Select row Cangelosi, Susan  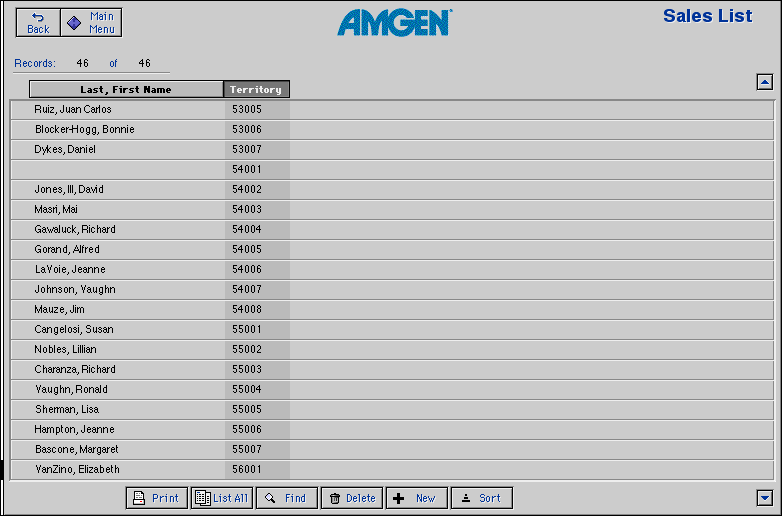click(392, 330)
